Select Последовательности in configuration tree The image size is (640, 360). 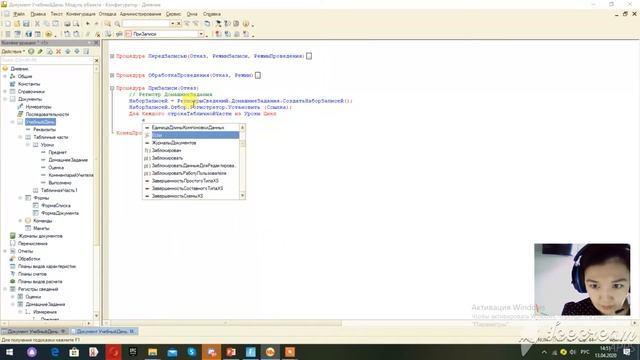click(47, 114)
